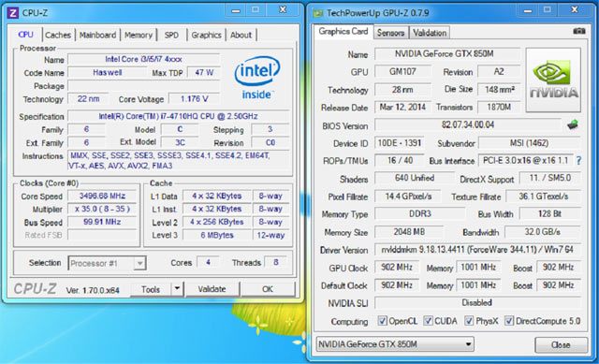
Task: Click the BIOS save chip icon
Action: tap(572, 124)
